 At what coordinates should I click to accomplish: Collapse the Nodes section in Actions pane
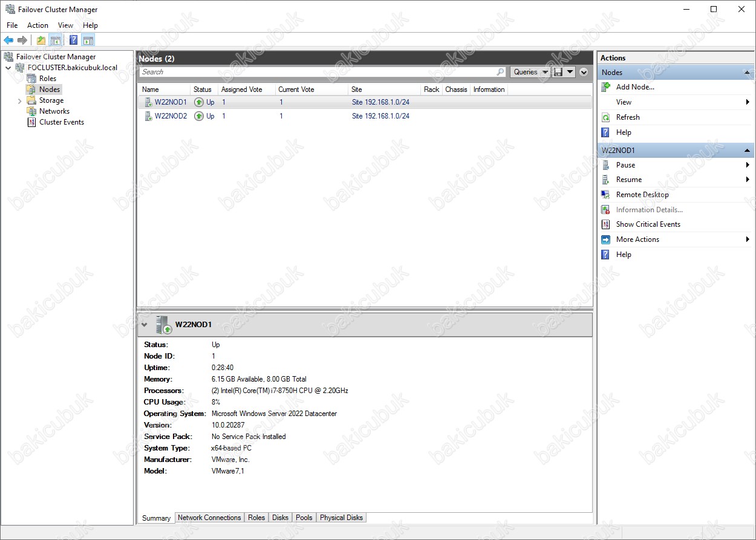[x=748, y=73]
